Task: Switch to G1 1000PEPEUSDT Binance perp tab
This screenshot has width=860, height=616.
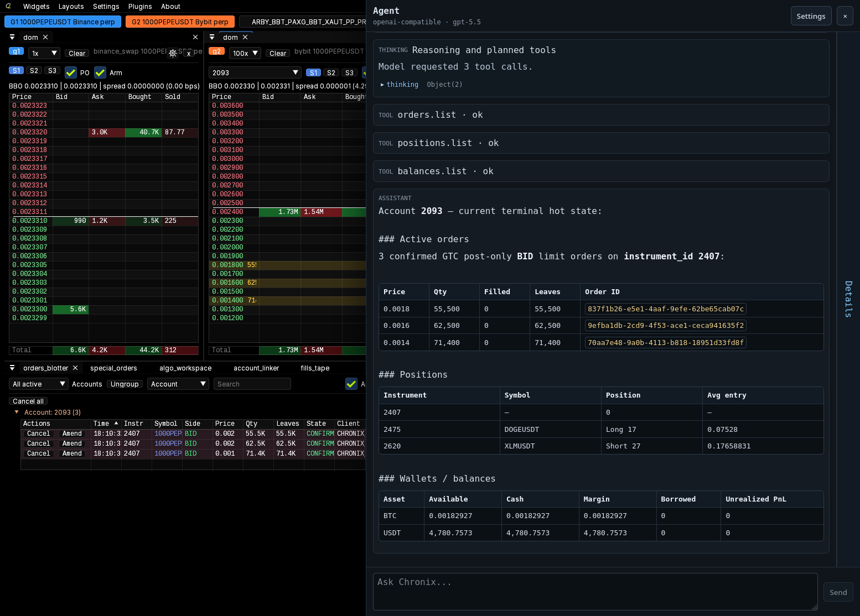Action: pos(63,22)
